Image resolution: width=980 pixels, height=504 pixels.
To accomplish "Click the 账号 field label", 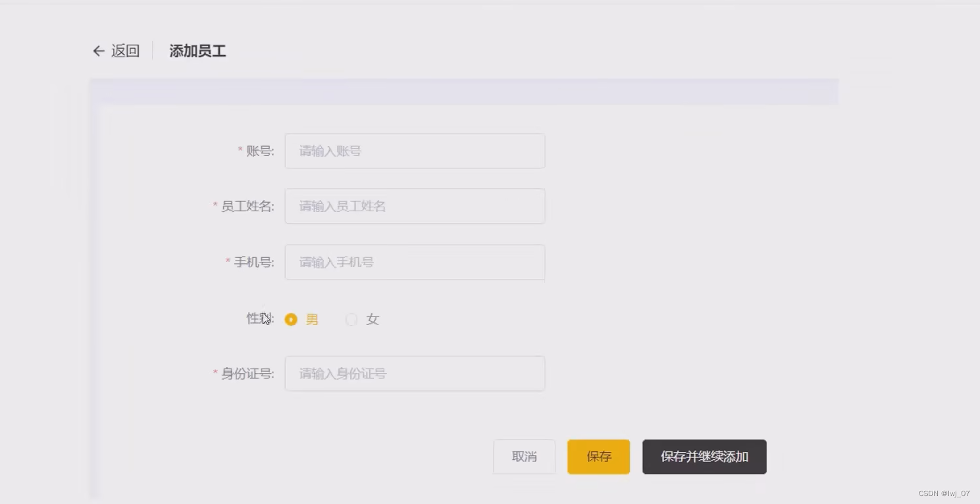I will coord(260,151).
